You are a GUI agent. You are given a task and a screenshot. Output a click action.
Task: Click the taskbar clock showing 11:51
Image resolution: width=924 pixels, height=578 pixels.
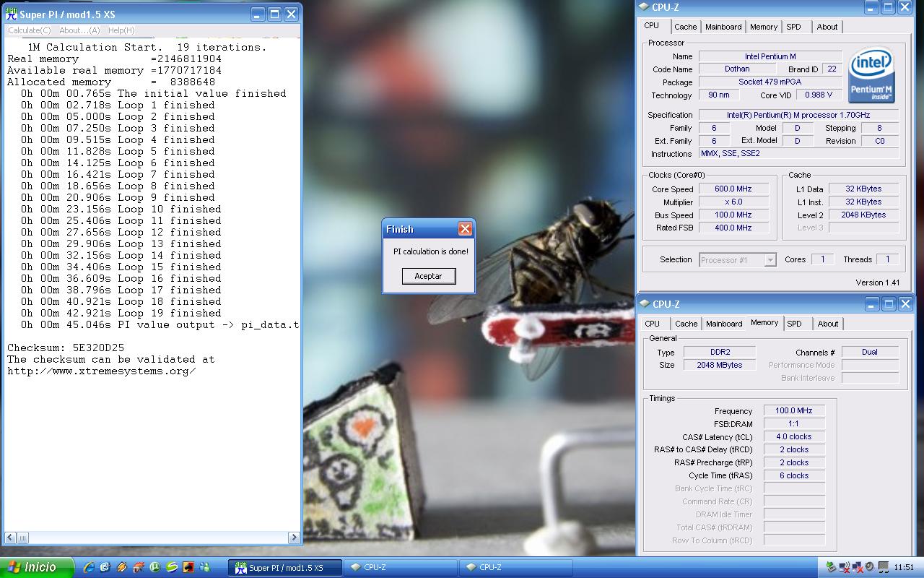(x=904, y=568)
